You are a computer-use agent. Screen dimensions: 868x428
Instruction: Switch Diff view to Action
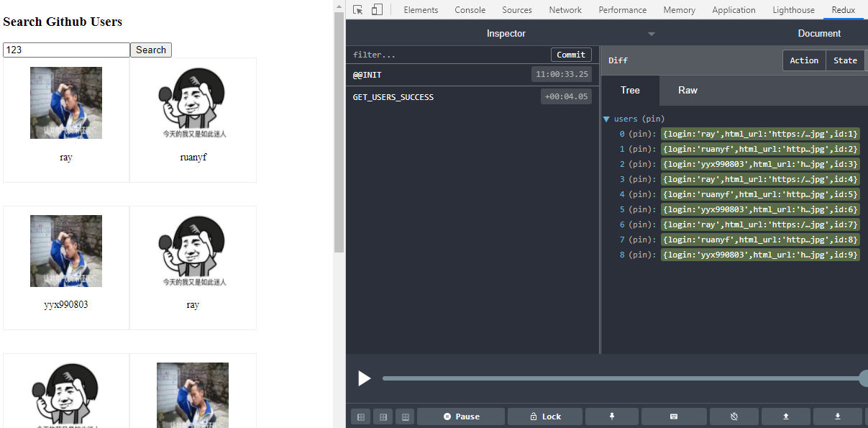[804, 60]
